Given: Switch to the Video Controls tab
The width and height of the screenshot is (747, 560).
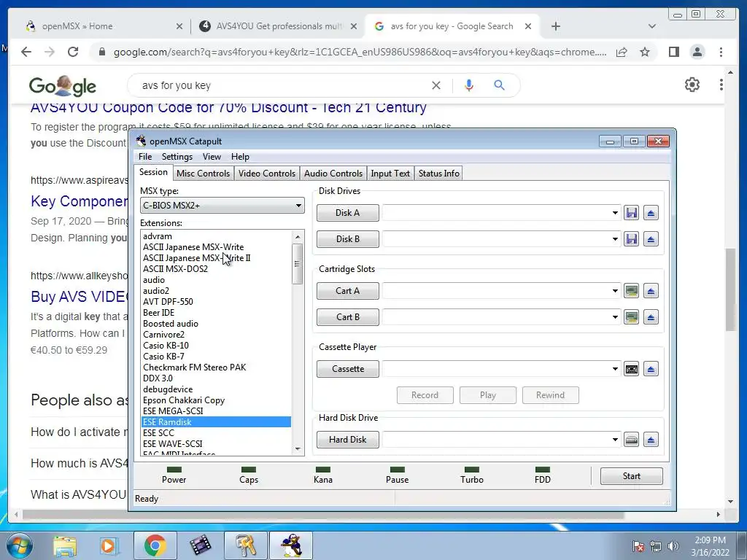Looking at the screenshot, I should click(x=267, y=174).
